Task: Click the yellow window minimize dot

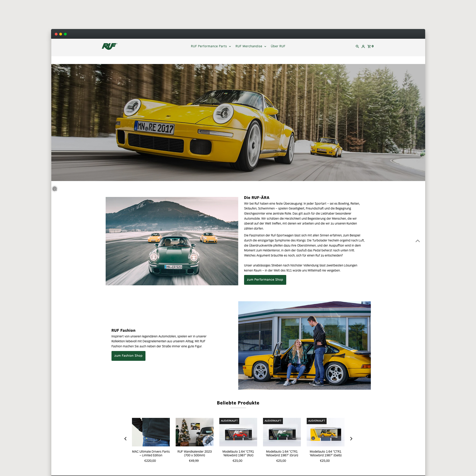Action: tap(61, 34)
